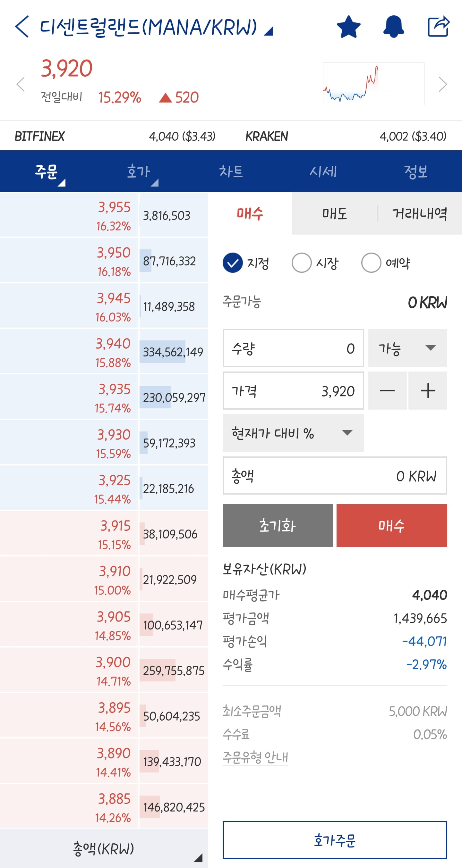
Task: Tap the KRAKEN price 4,002 ($3.40)
Action: pyautogui.click(x=413, y=137)
